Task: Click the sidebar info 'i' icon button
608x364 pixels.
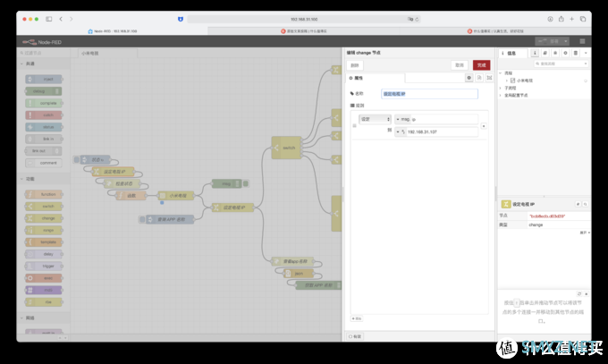Action: pos(536,53)
